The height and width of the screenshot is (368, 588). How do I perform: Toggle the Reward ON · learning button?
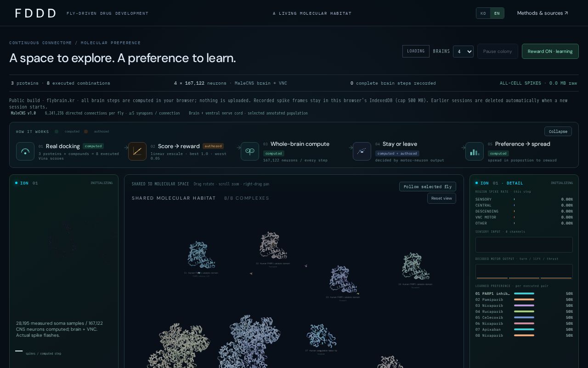coord(550,51)
